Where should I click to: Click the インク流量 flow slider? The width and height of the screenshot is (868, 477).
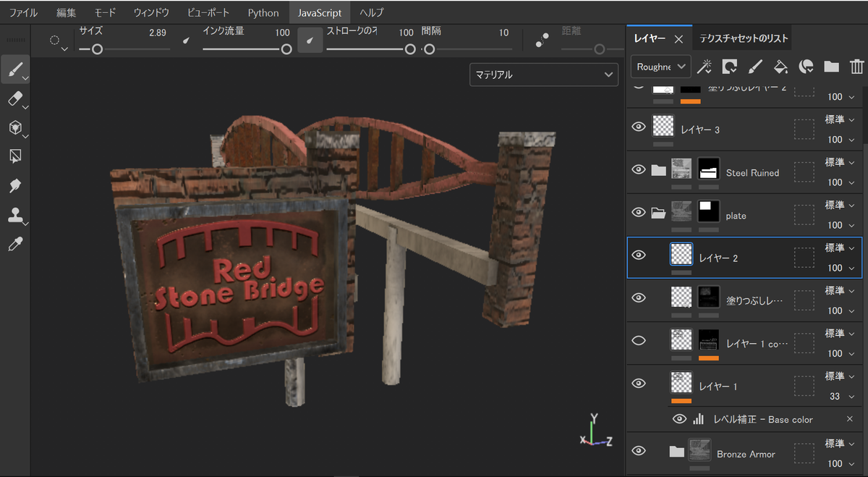pyautogui.click(x=247, y=49)
